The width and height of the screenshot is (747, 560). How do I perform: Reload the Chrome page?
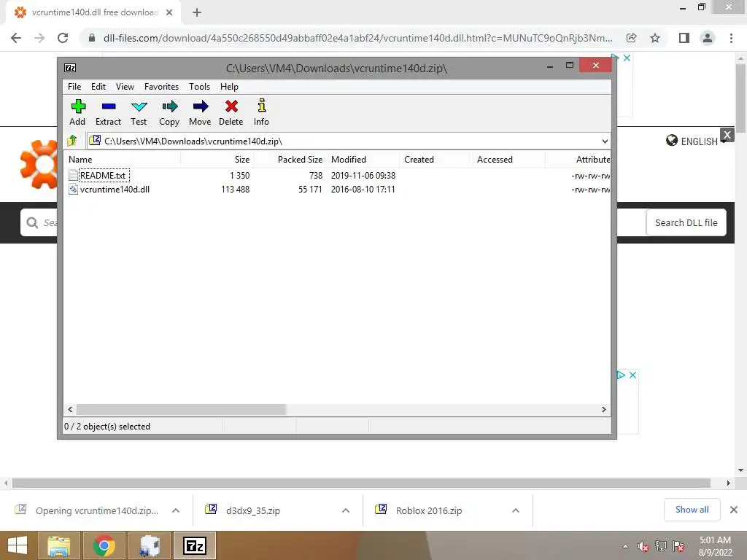63,38
